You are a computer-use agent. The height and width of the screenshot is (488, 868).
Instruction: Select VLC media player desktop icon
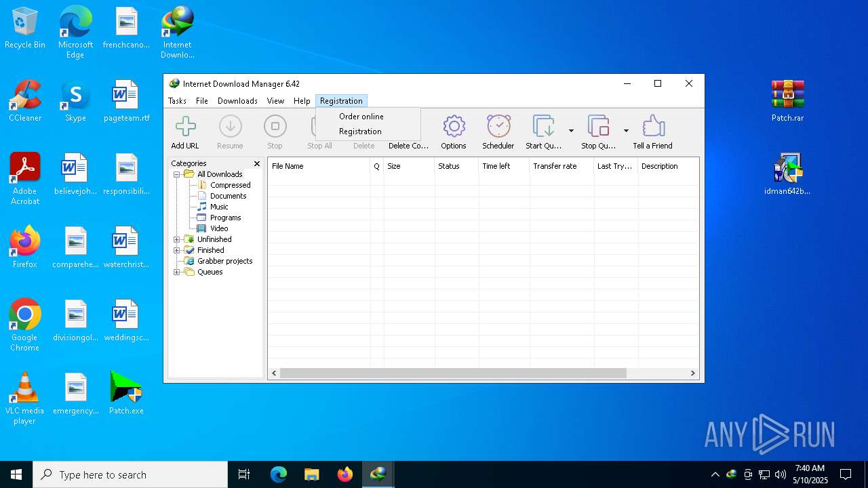click(x=24, y=399)
